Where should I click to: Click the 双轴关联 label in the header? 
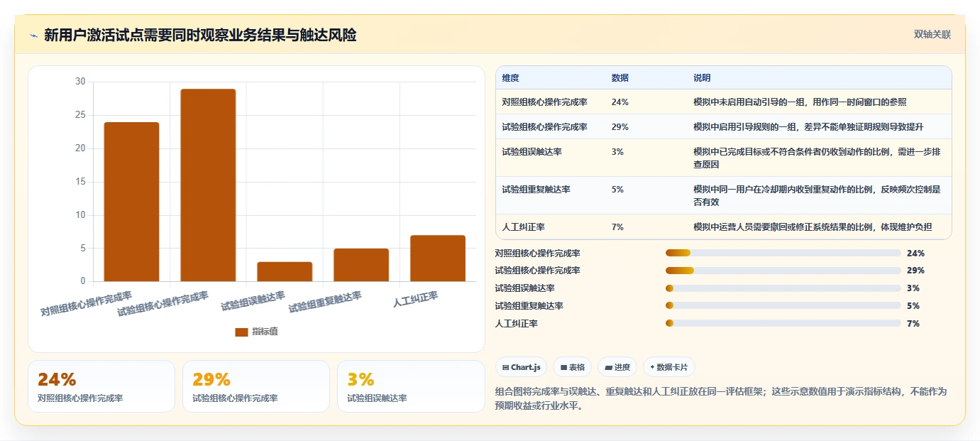[x=932, y=35]
